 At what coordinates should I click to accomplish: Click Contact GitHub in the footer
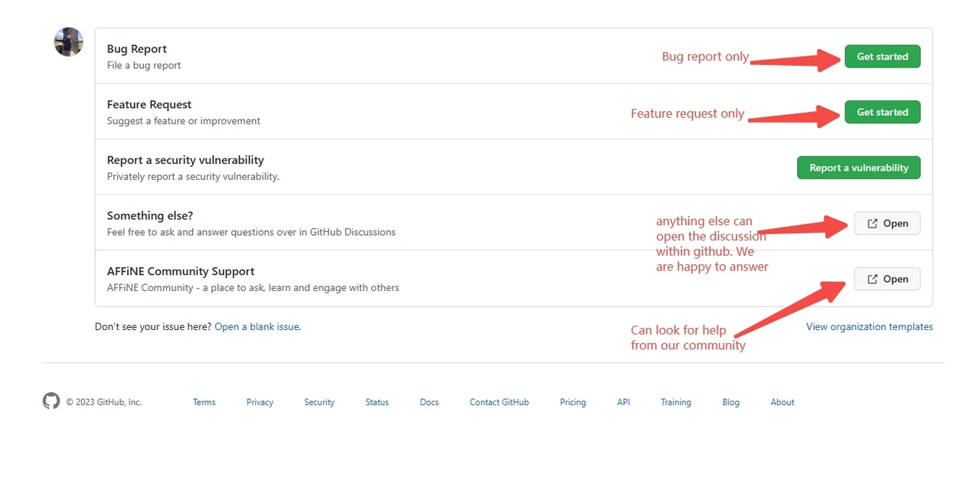pos(499,402)
